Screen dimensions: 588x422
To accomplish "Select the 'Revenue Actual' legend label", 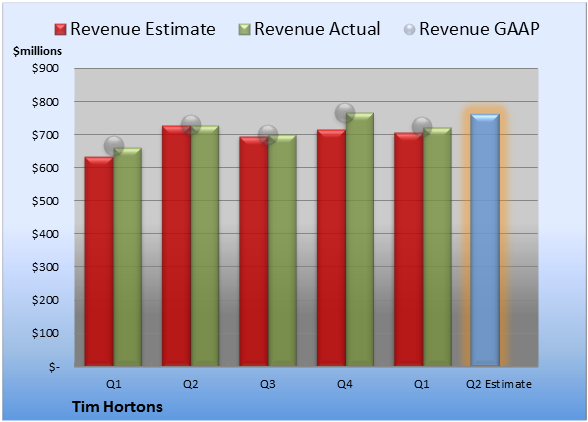I will (x=317, y=29).
